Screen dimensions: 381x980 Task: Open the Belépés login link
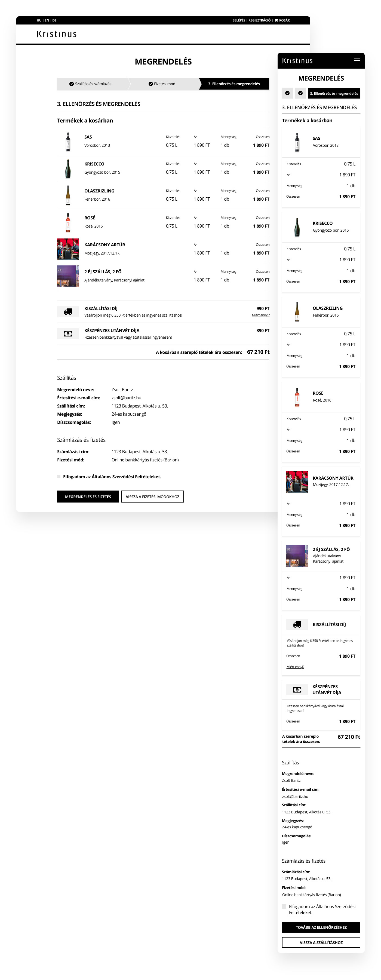239,20
